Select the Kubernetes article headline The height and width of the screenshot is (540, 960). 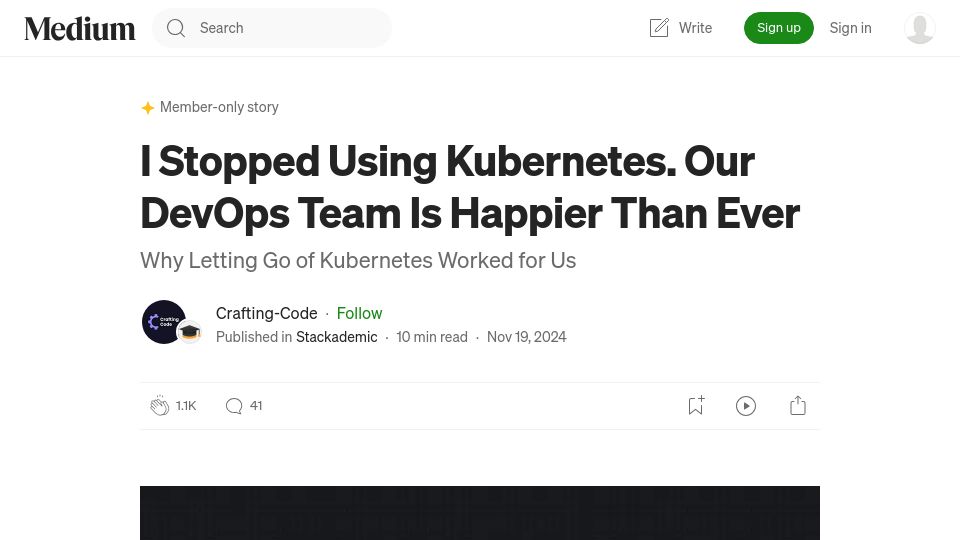tap(470, 187)
